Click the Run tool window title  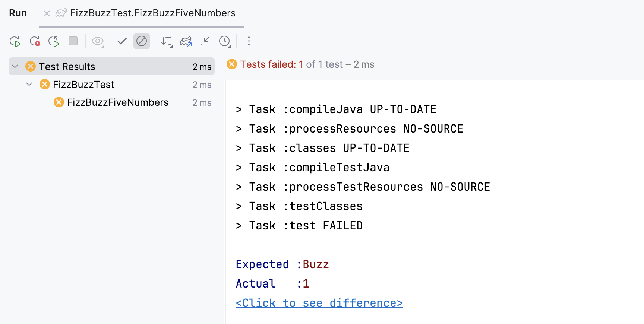pos(18,13)
